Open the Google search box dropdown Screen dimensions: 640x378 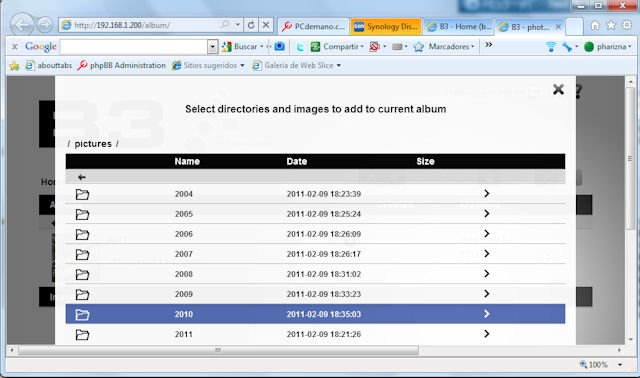coord(212,47)
